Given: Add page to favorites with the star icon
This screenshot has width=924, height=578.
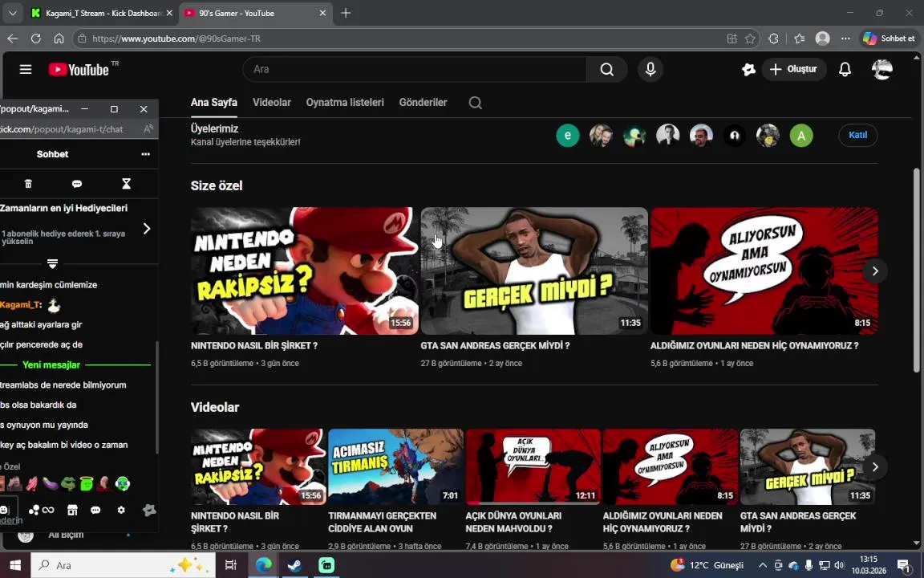Looking at the screenshot, I should [x=750, y=39].
